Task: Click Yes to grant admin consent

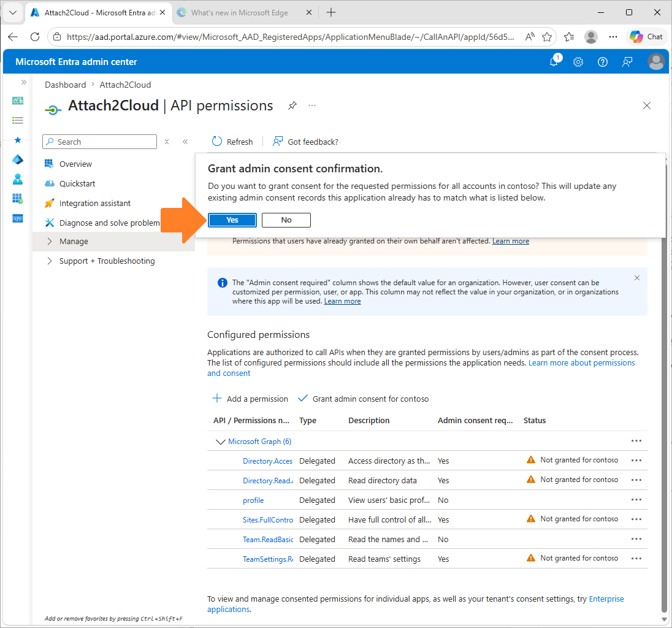Action: (x=232, y=220)
